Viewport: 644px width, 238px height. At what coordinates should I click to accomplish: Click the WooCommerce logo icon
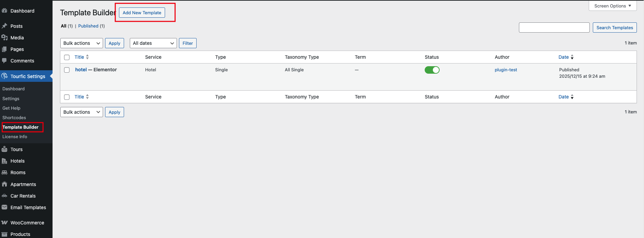click(x=4, y=223)
